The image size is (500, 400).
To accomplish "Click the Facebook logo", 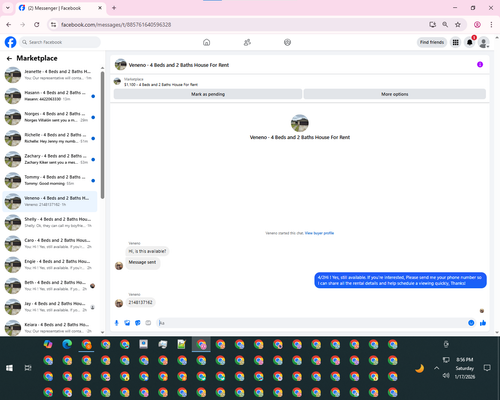I will pos(10,42).
